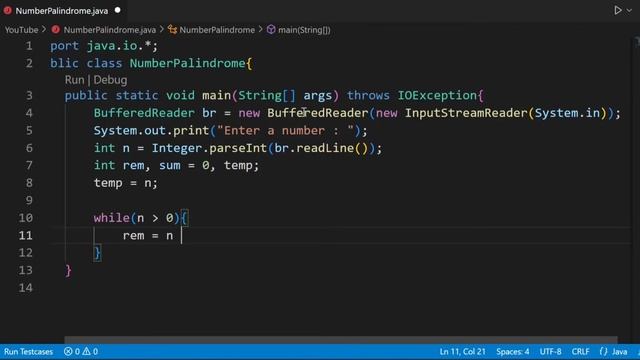The width and height of the screenshot is (640, 360).
Task: Select the NumberPalindrome.java editor tab
Action: coord(62,11)
